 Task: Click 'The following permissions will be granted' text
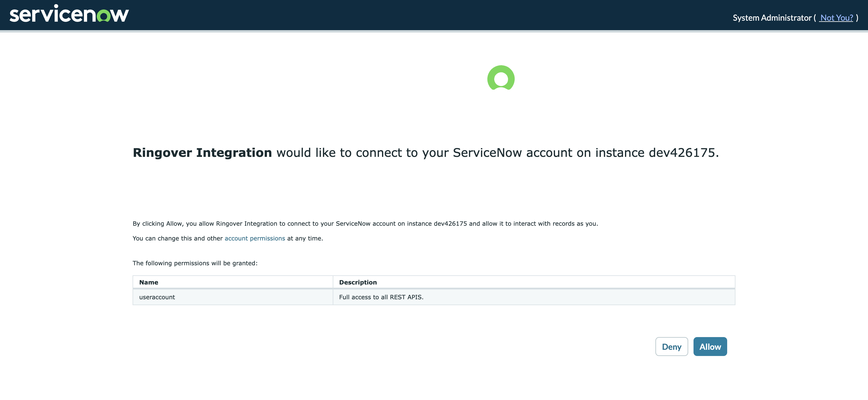point(195,263)
